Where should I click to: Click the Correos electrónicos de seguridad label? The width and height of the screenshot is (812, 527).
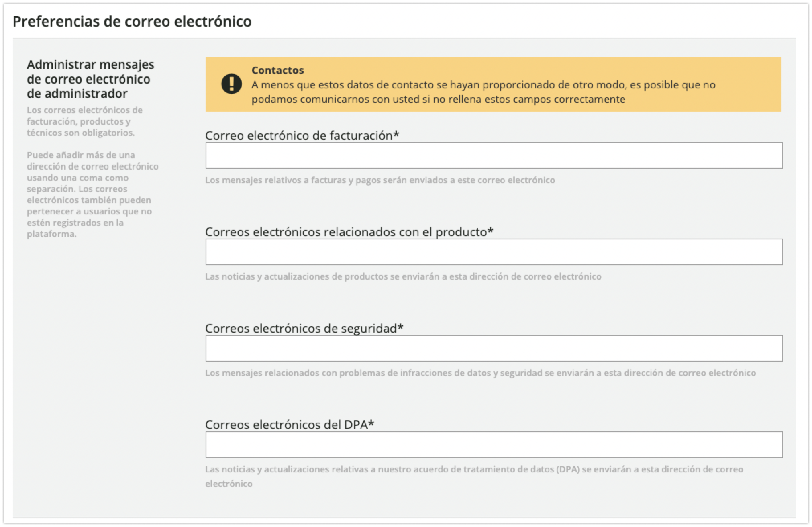click(x=303, y=328)
